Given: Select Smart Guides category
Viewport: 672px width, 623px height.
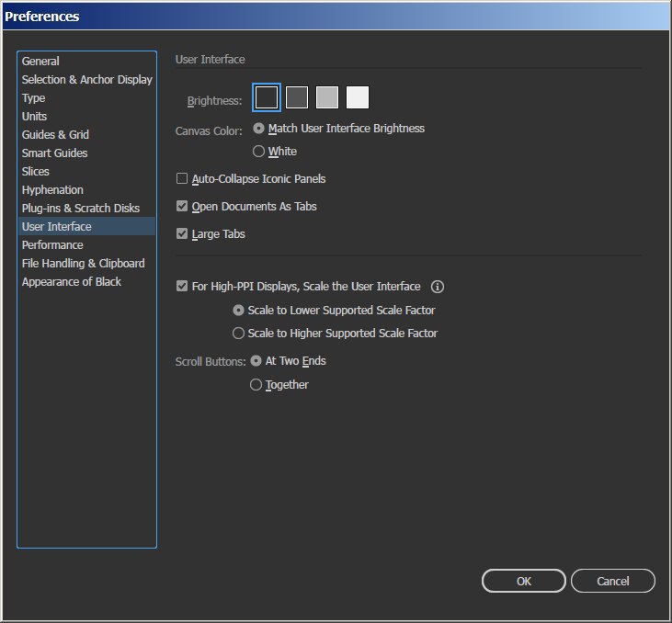Looking at the screenshot, I should (x=86, y=153).
